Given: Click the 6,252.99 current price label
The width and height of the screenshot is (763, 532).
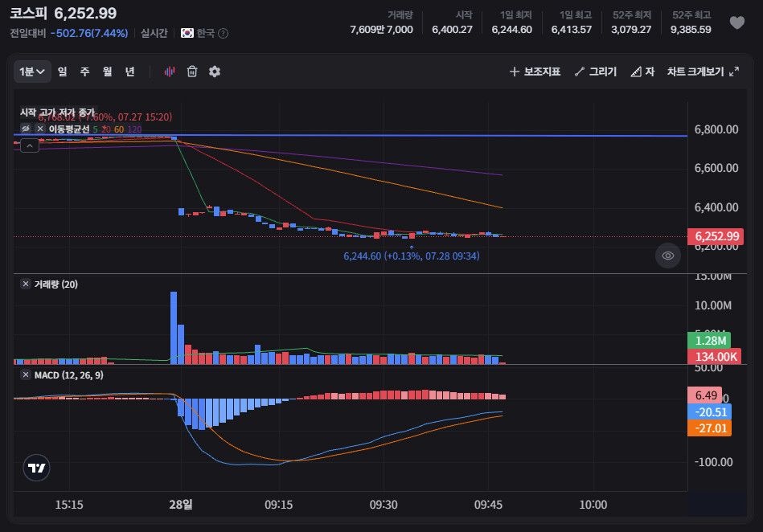Looking at the screenshot, I should 716,236.
